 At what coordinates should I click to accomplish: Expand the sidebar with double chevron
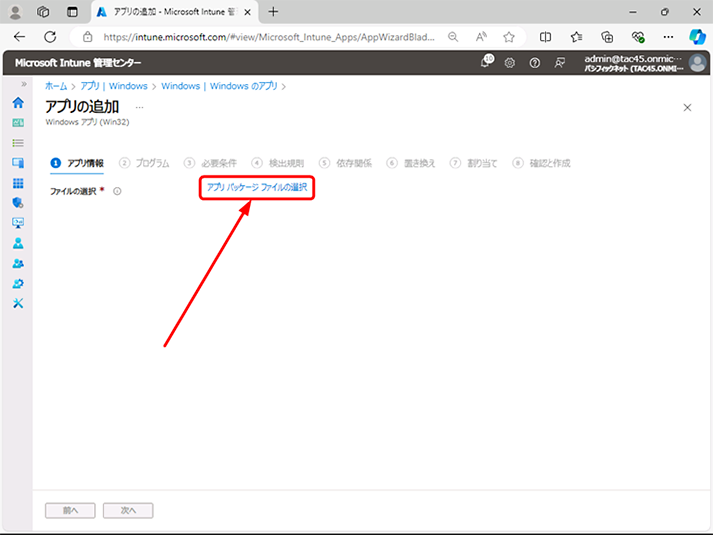24,84
